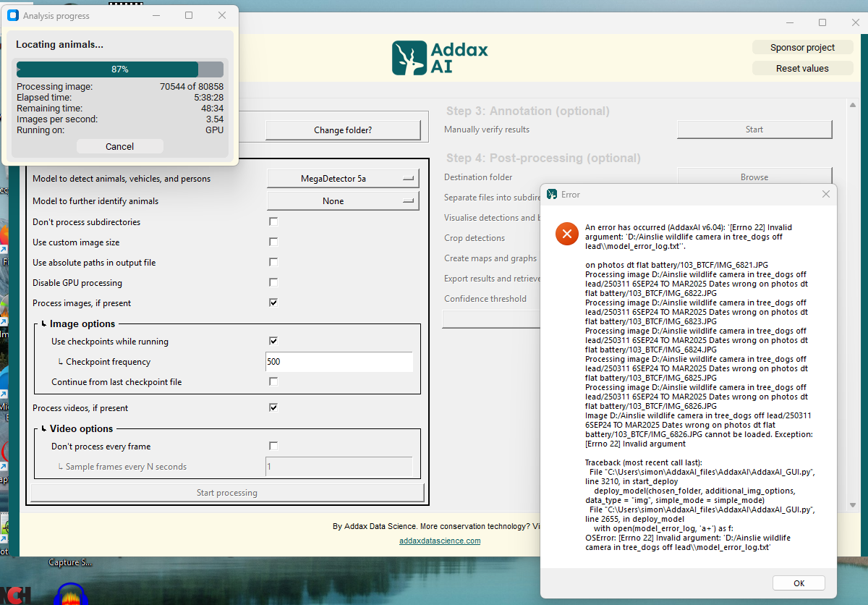Close the Error dialog with X
The image size is (868, 605).
826,195
